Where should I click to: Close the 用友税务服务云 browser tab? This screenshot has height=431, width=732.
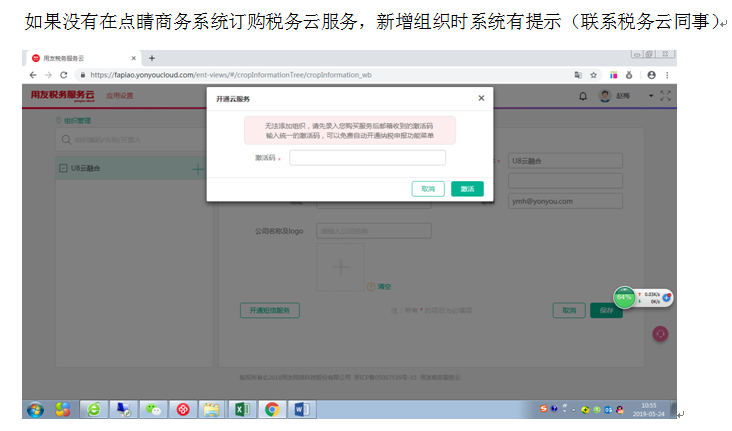point(134,58)
